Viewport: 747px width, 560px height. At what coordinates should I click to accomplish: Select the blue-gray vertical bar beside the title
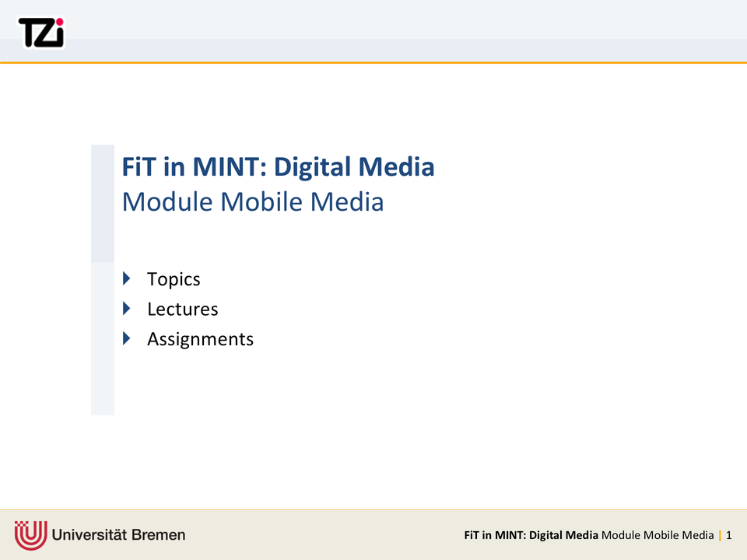tap(103, 203)
